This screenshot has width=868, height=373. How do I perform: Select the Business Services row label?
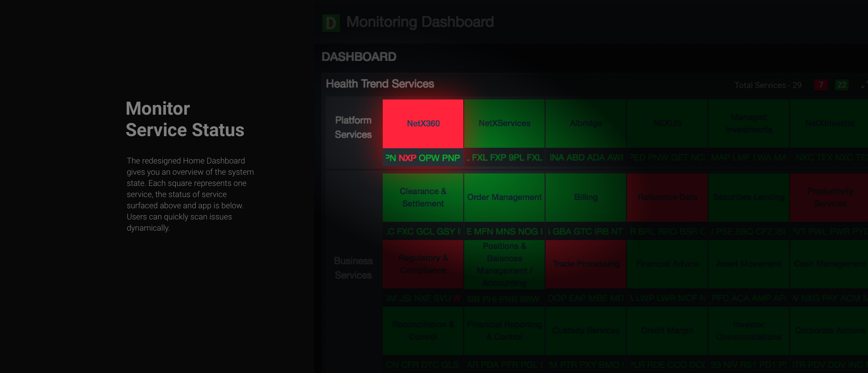(353, 268)
